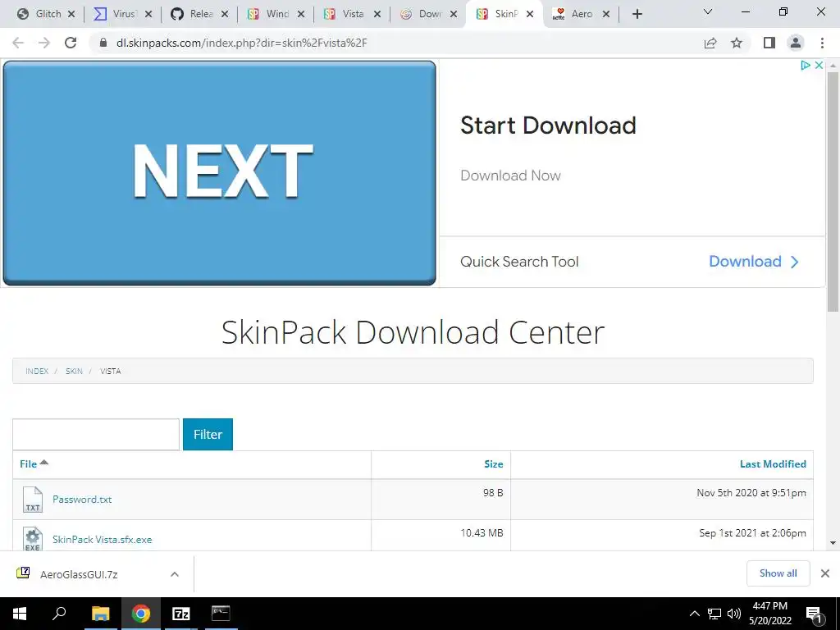Focus the file filter text box
Viewport: 840px width, 630px height.
pyautogui.click(x=96, y=435)
